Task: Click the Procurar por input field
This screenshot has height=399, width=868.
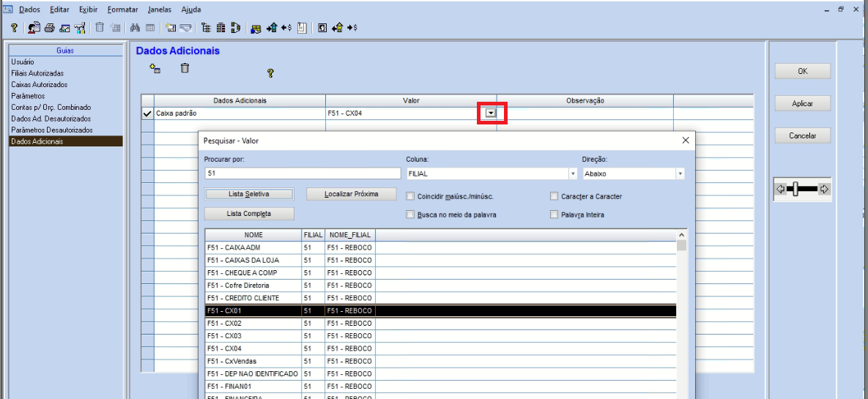Action: (303, 174)
